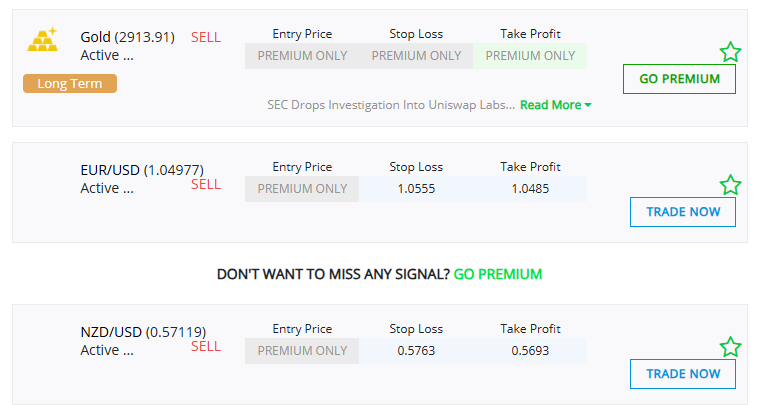Click TRADE NOW for NZD/USD

coord(683,374)
